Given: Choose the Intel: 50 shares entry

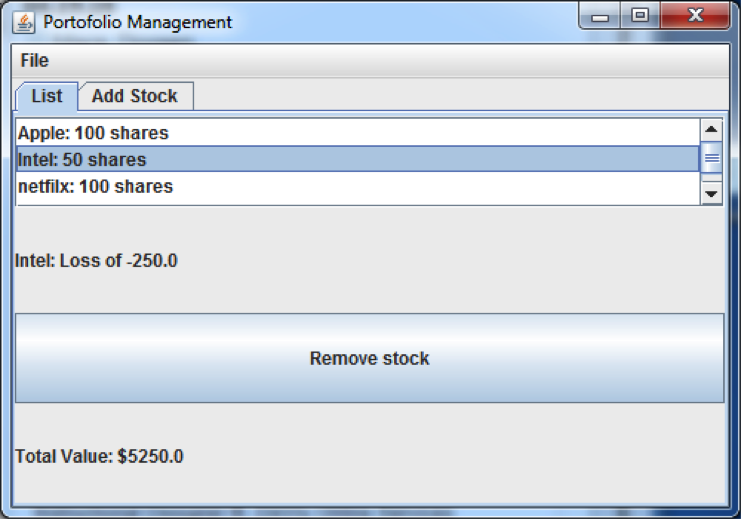Looking at the screenshot, I should point(82,159).
